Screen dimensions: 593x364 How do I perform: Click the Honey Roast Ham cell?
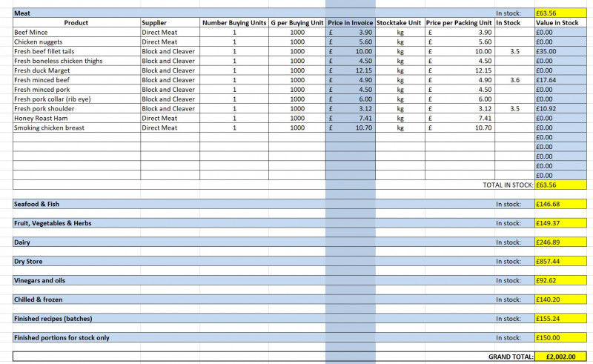coord(76,118)
